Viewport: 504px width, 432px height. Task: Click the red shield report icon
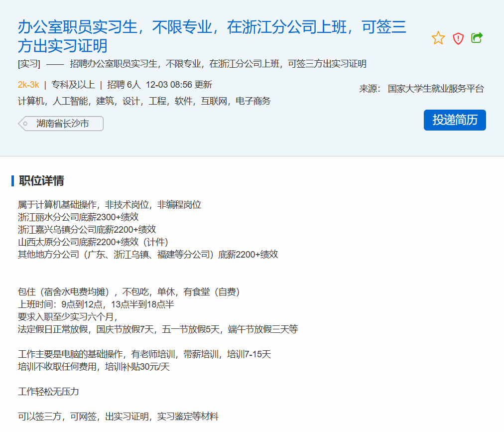pyautogui.click(x=458, y=38)
